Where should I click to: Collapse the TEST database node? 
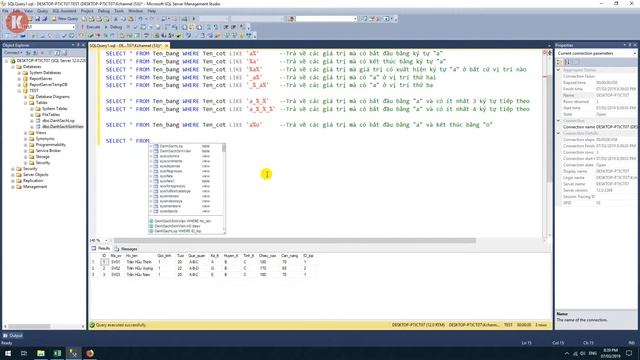tap(19, 91)
